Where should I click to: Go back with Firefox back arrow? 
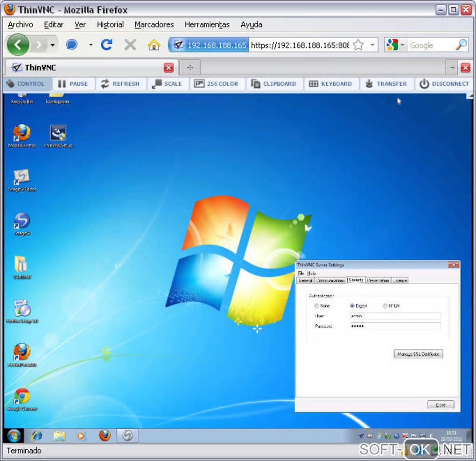point(18,45)
